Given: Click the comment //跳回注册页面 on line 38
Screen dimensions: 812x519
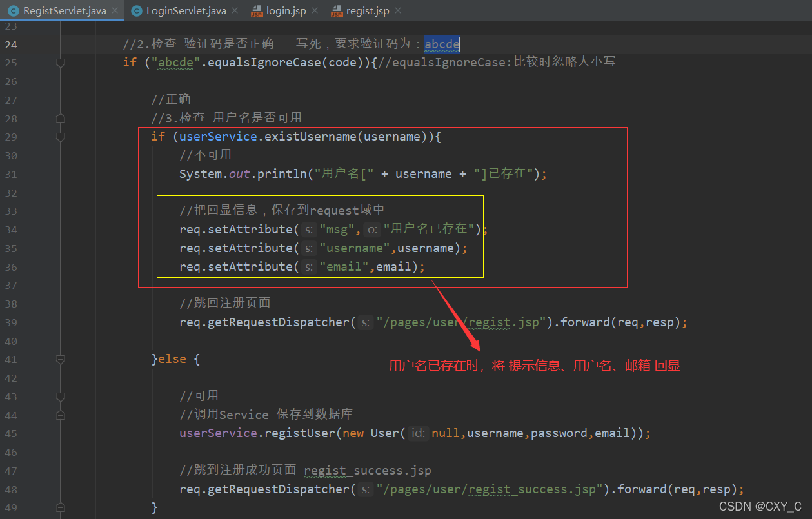Looking at the screenshot, I should click(224, 304).
